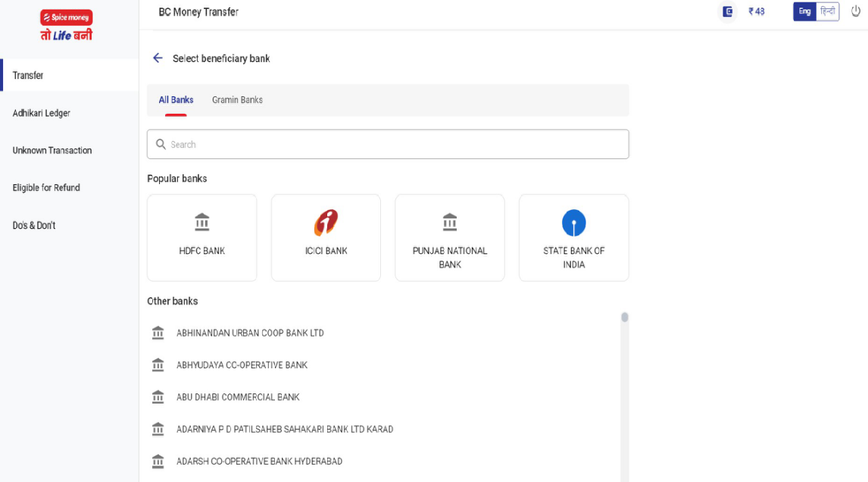Select ICICI BANK card
This screenshot has height=482, width=868.
(326, 238)
